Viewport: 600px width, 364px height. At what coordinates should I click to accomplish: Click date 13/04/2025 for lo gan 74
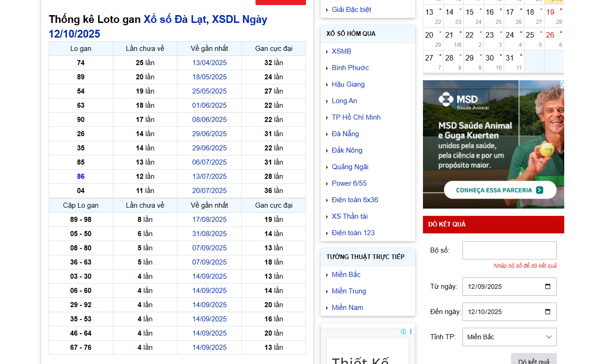click(209, 63)
